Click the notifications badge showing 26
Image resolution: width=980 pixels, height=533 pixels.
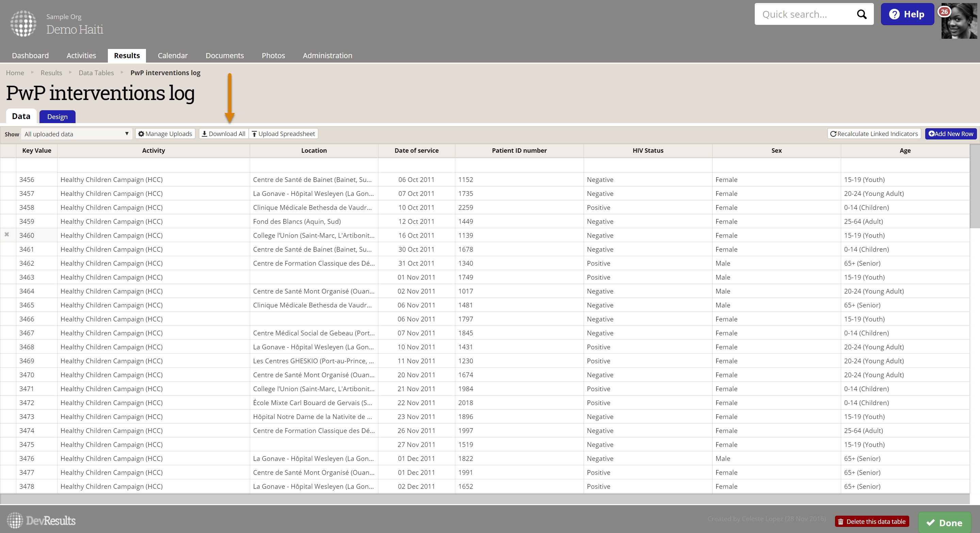point(944,12)
